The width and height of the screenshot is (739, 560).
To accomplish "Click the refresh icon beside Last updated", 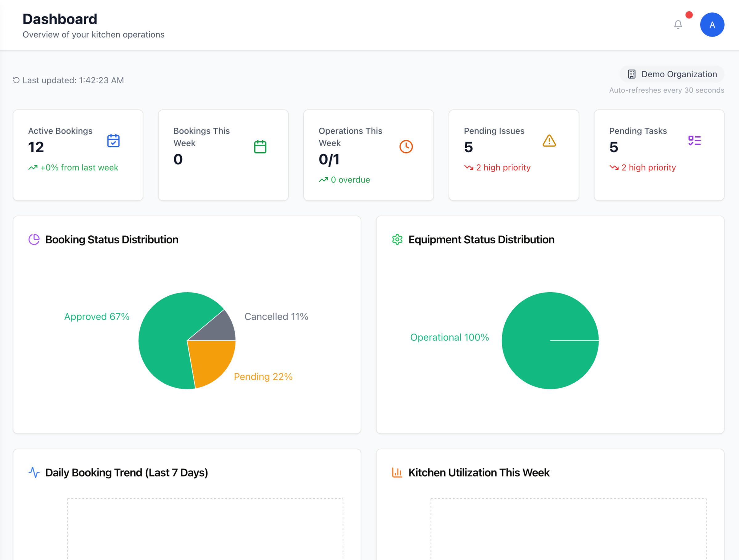I will tap(16, 80).
